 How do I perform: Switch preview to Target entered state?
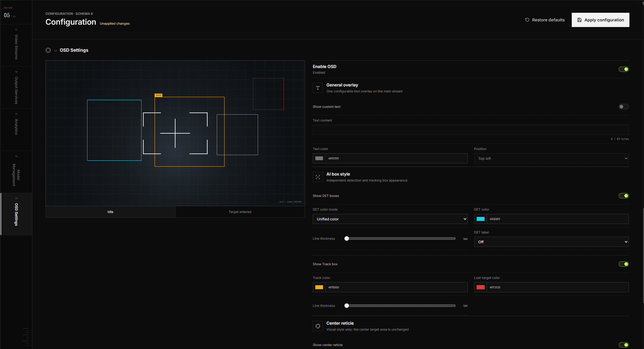point(240,212)
